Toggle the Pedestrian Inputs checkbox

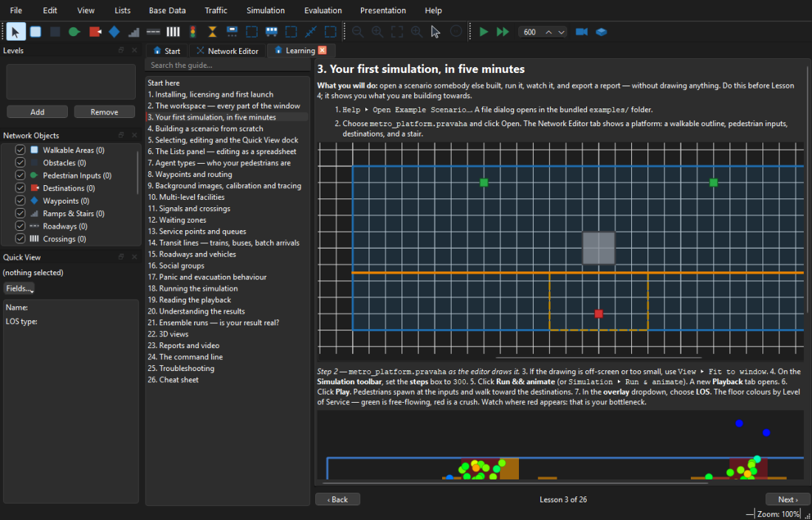pos(20,176)
